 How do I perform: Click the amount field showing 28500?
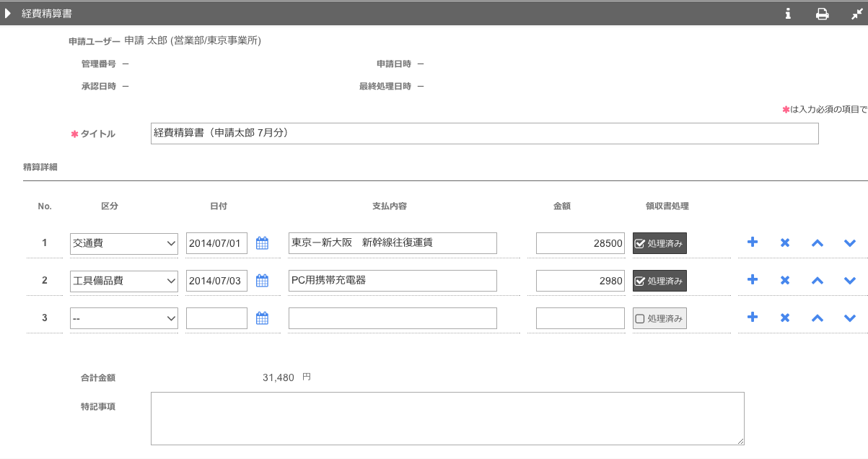[580, 243]
